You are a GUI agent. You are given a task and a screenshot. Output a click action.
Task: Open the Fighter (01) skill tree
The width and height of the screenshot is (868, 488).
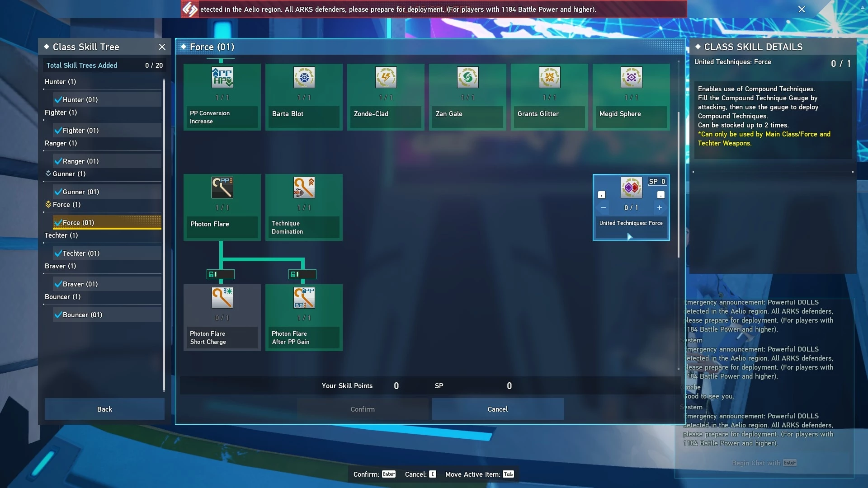pyautogui.click(x=107, y=130)
